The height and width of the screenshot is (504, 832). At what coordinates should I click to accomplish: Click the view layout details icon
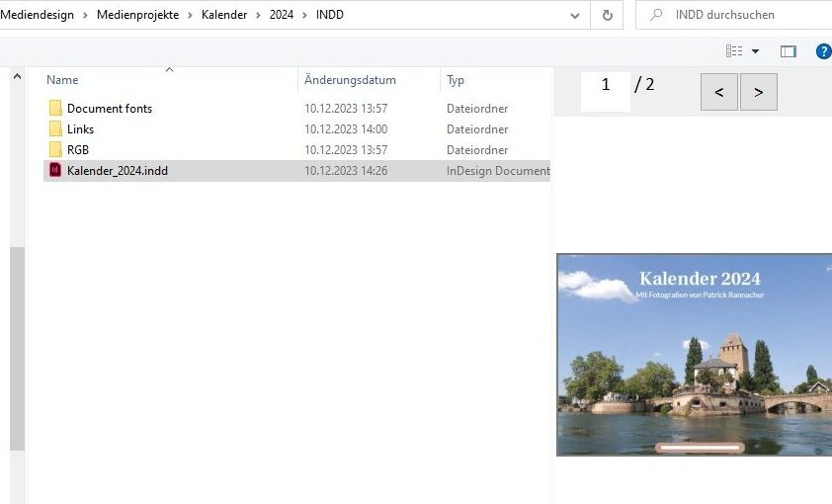[734, 51]
